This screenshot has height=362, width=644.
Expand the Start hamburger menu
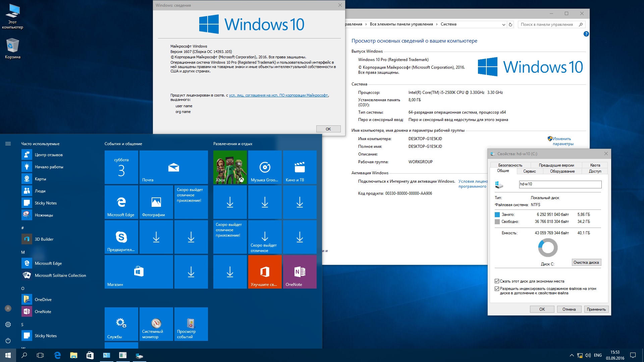(8, 144)
